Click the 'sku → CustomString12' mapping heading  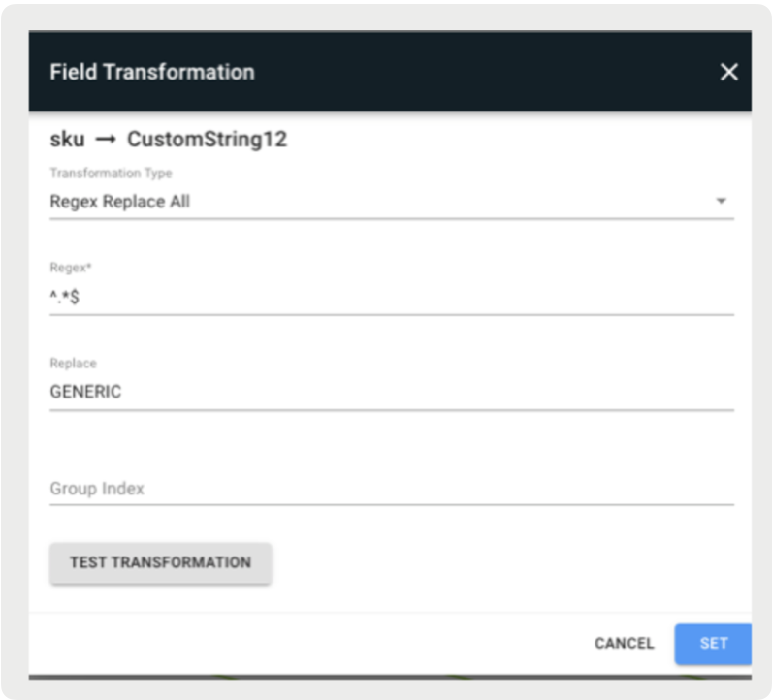pos(169,140)
